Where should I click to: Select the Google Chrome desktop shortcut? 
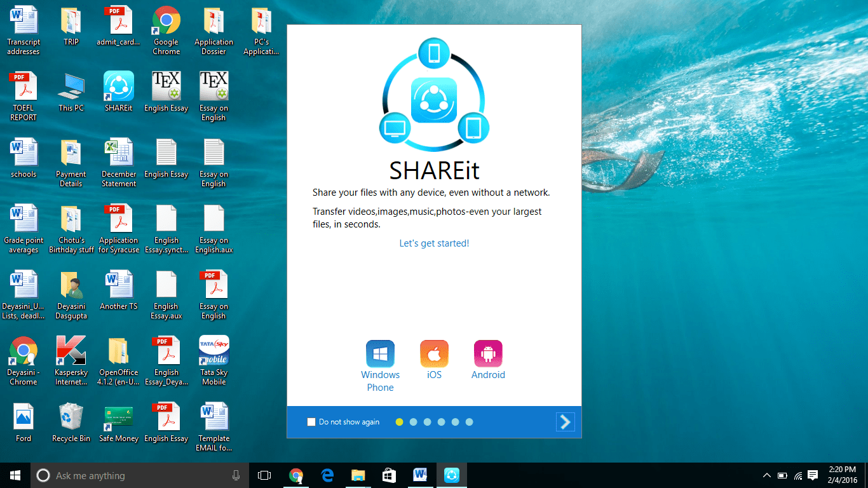pyautogui.click(x=166, y=20)
